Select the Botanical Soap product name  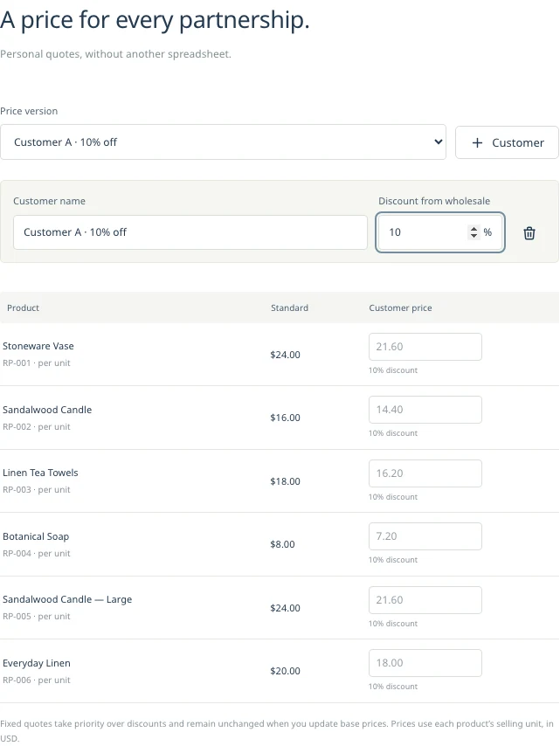coord(36,536)
